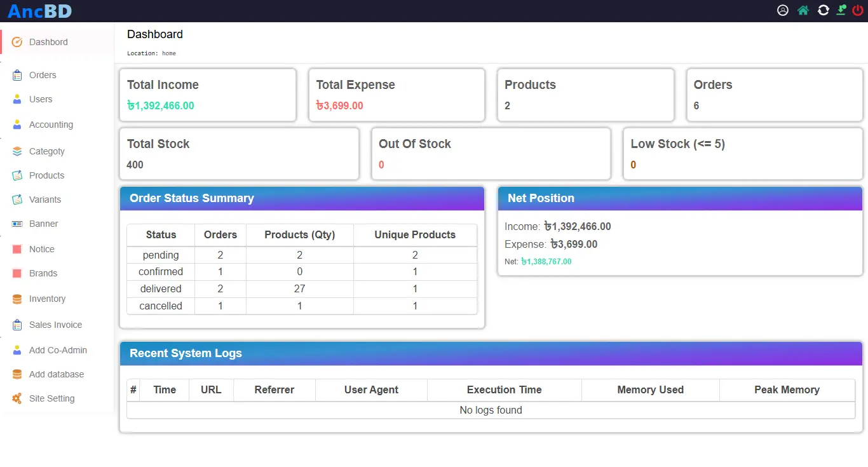Image resolution: width=868 pixels, height=467 pixels.
Task: Click confirmed row's Products (Qty) value 0
Action: (x=299, y=272)
